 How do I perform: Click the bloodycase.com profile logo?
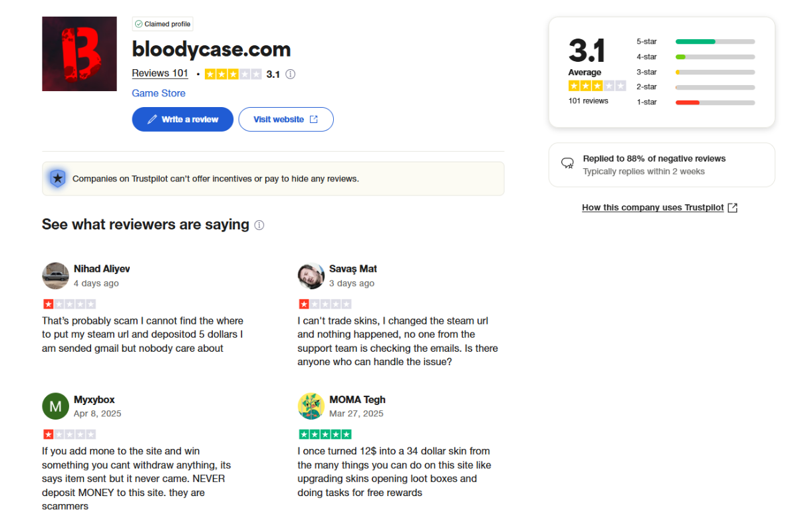pos(79,53)
